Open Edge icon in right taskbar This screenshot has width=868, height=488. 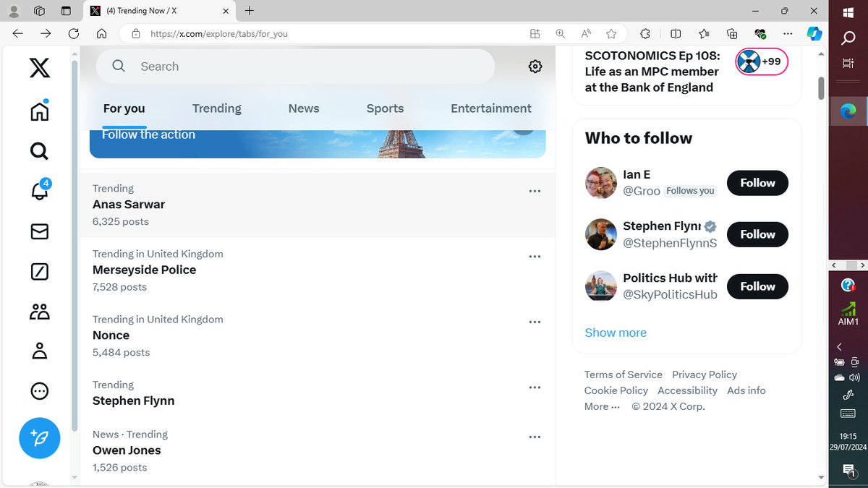click(848, 111)
